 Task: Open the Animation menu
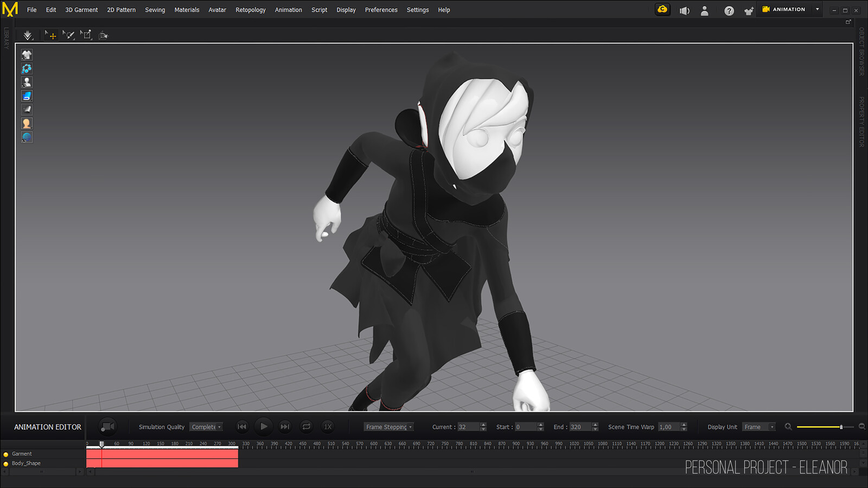(x=288, y=10)
